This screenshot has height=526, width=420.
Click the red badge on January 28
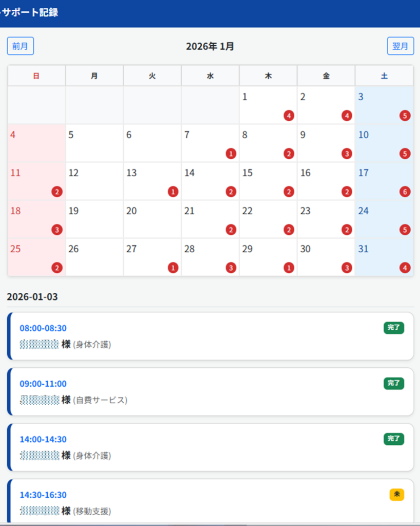(x=231, y=268)
